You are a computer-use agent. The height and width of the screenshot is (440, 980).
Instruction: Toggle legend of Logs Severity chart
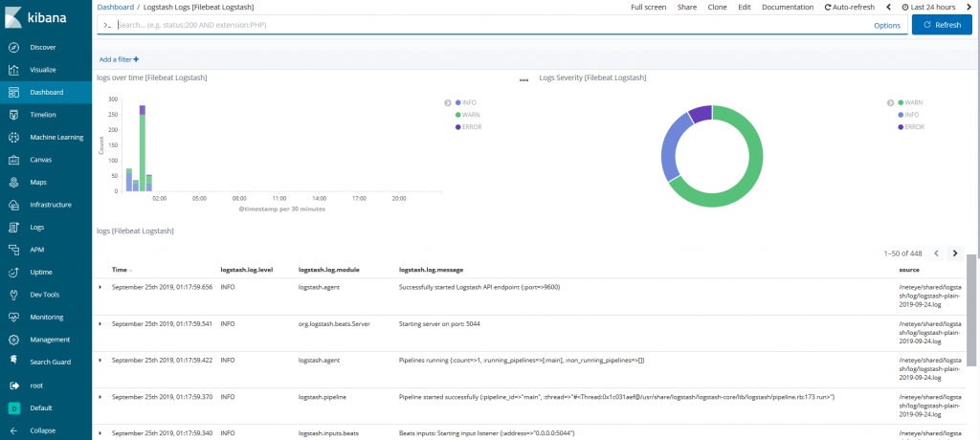coord(890,102)
